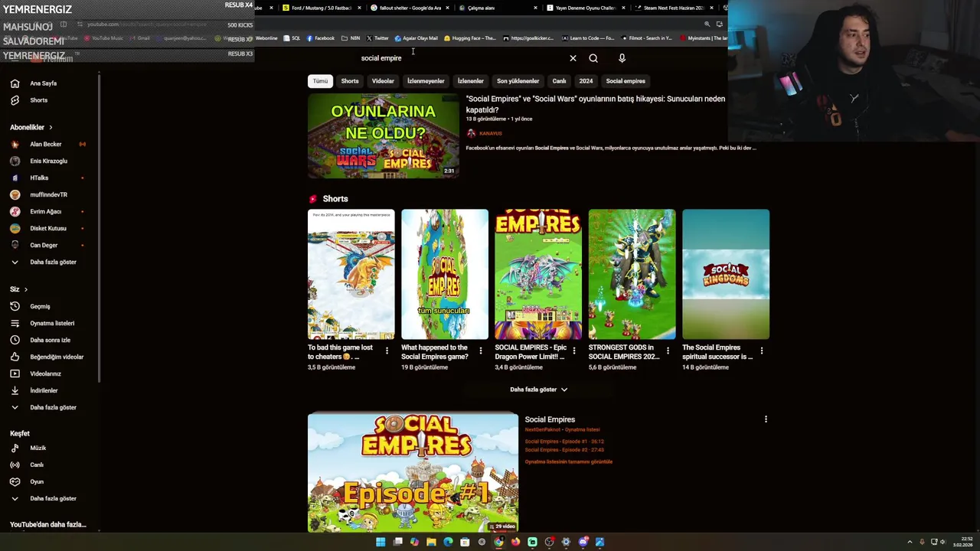This screenshot has height=551, width=980.
Task: Open Social Empires Episode #1 playlist thumbnail
Action: pos(413,472)
